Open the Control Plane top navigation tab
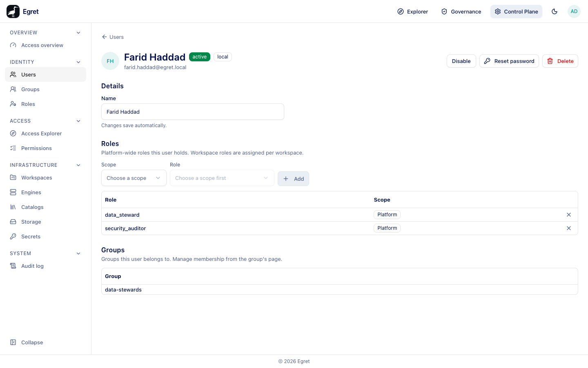 click(517, 11)
